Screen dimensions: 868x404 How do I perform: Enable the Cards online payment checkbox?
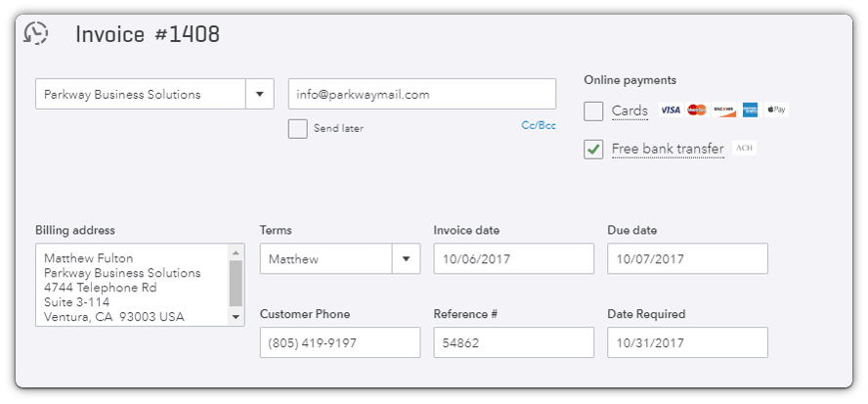(593, 112)
